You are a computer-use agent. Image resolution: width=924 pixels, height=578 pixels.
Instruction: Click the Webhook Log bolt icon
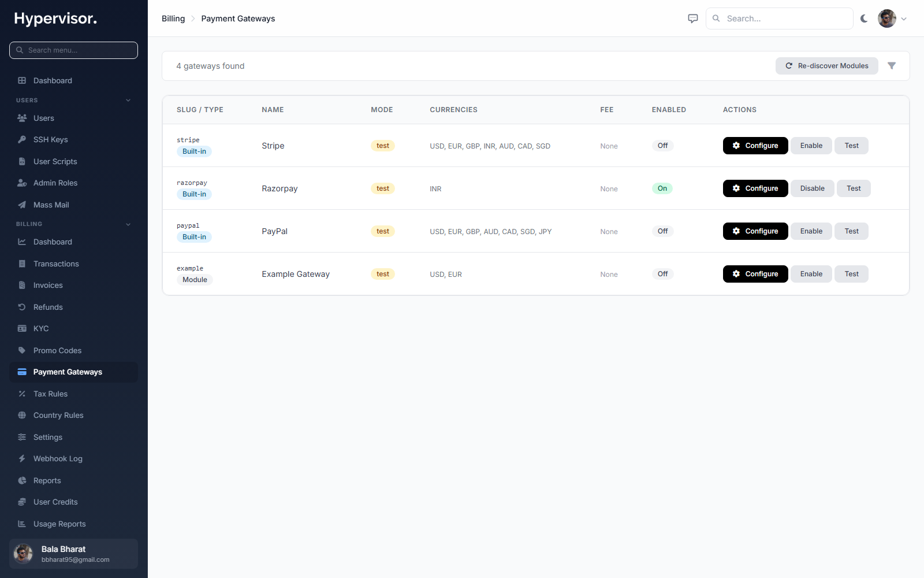[22, 458]
